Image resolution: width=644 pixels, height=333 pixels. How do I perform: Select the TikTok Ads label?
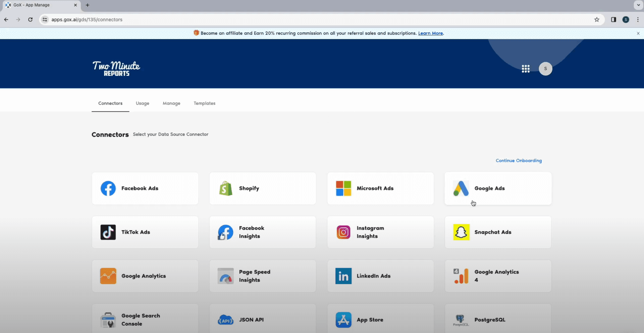pyautogui.click(x=136, y=232)
